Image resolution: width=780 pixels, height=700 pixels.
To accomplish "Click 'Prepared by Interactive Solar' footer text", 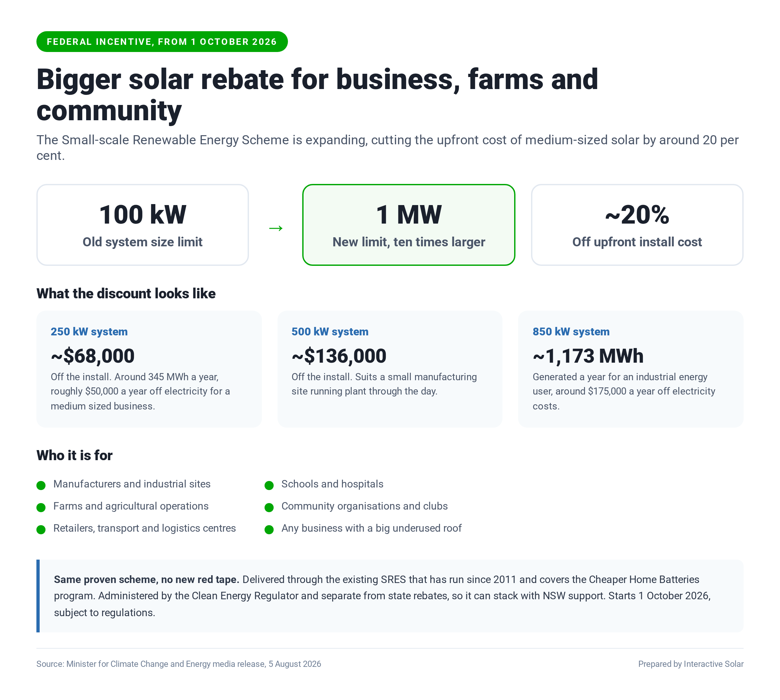I will pyautogui.click(x=690, y=664).
